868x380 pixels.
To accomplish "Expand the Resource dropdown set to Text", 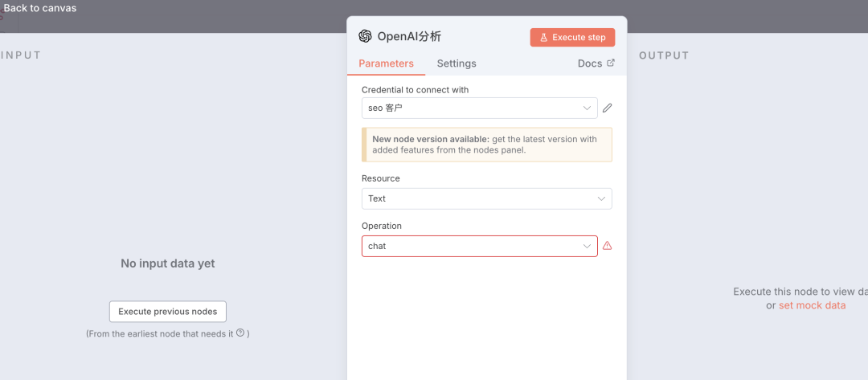I will [486, 198].
